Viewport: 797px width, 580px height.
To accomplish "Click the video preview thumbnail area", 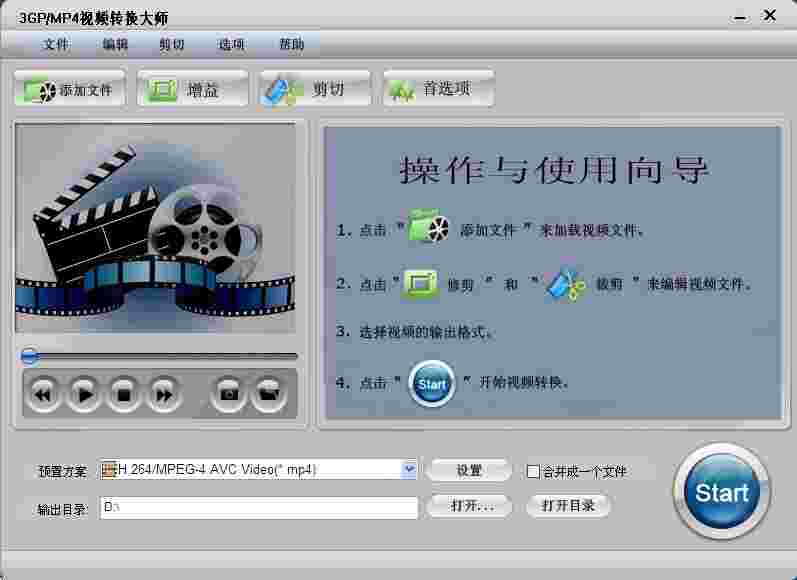I will pos(156,229).
